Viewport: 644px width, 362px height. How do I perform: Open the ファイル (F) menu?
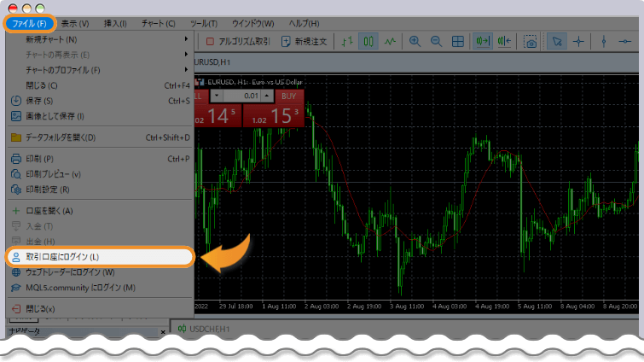[30, 23]
